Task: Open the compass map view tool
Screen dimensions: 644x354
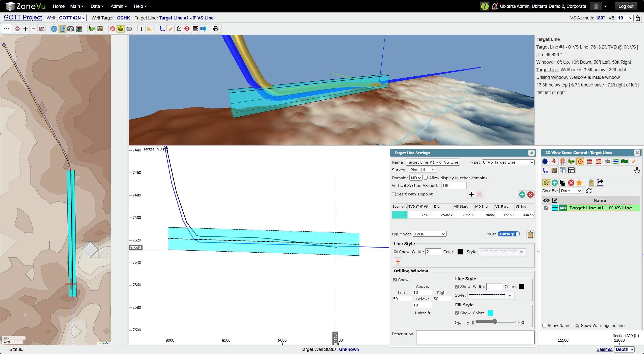Action: (x=54, y=29)
